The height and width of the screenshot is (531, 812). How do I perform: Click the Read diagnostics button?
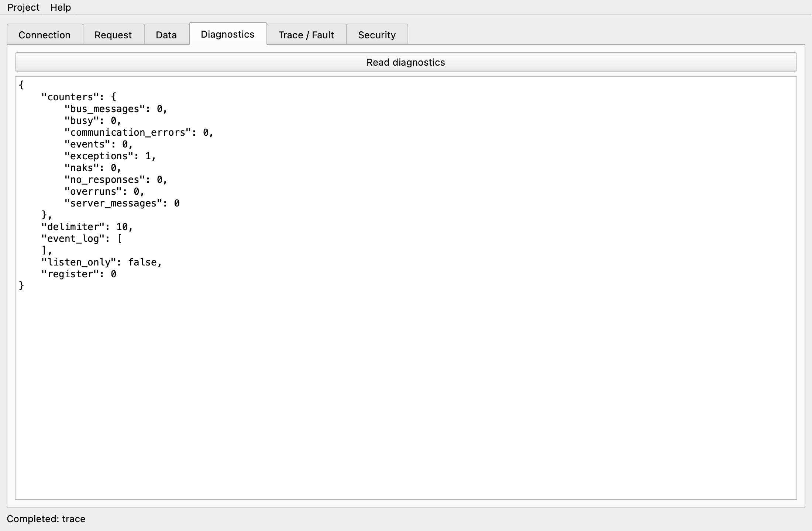click(x=406, y=62)
